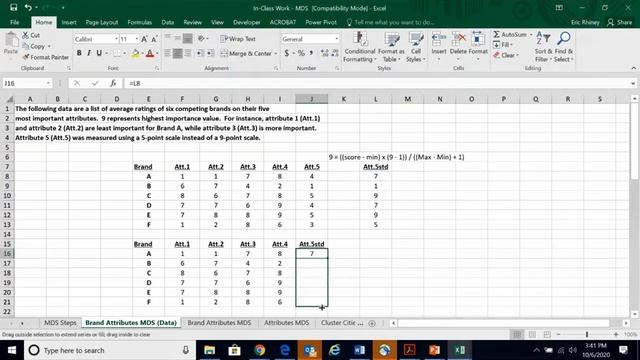
Task: Select column J header
Action: [312, 99]
